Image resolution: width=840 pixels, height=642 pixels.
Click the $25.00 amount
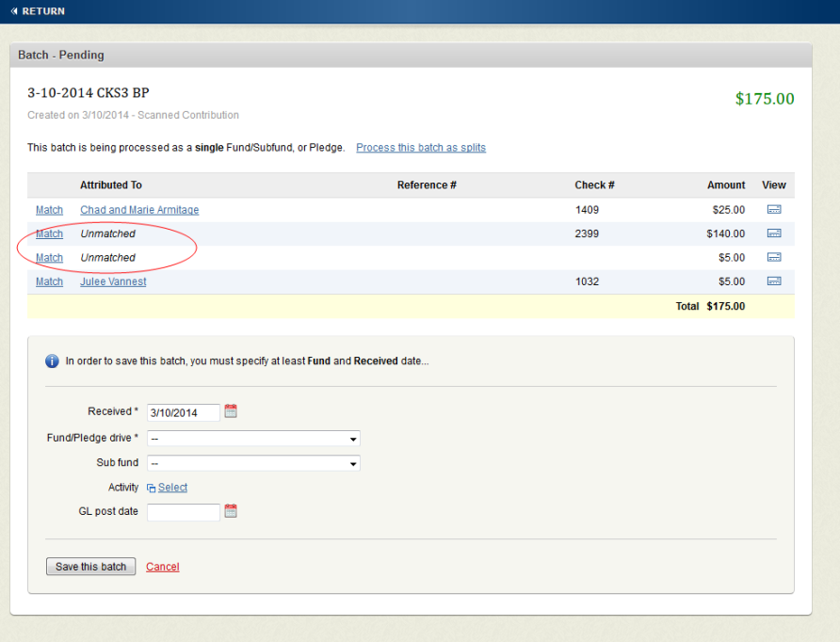click(729, 210)
